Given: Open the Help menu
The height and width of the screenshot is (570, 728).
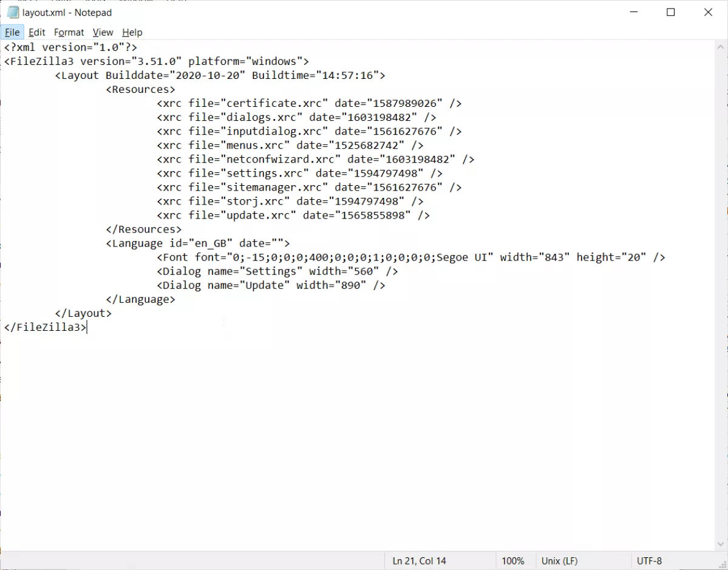Looking at the screenshot, I should (132, 33).
